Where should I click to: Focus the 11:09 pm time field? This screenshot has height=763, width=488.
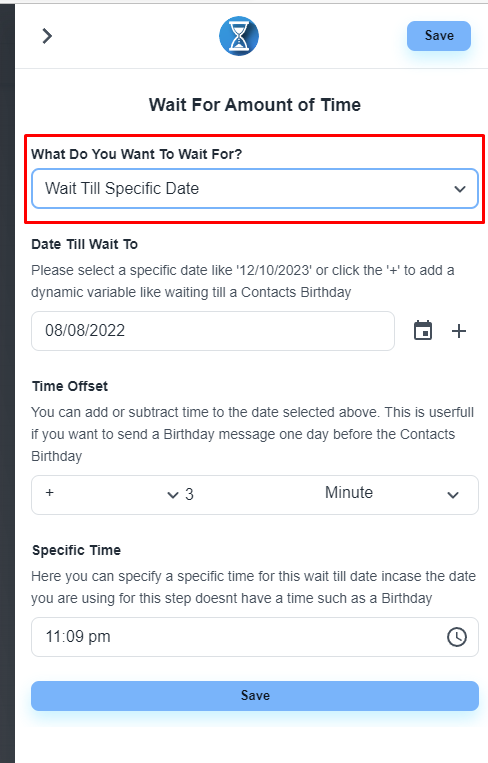[255, 637]
